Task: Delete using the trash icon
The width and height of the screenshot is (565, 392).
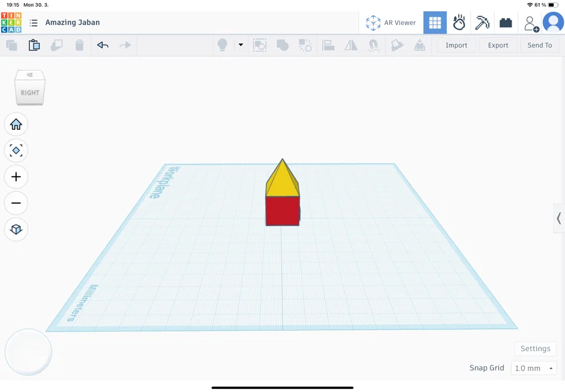Action: coord(78,45)
